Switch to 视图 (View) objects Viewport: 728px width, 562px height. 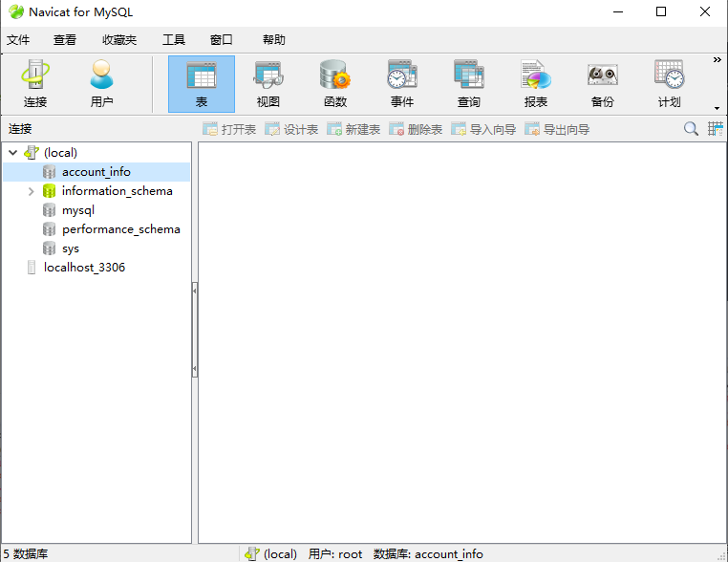pyautogui.click(x=268, y=84)
